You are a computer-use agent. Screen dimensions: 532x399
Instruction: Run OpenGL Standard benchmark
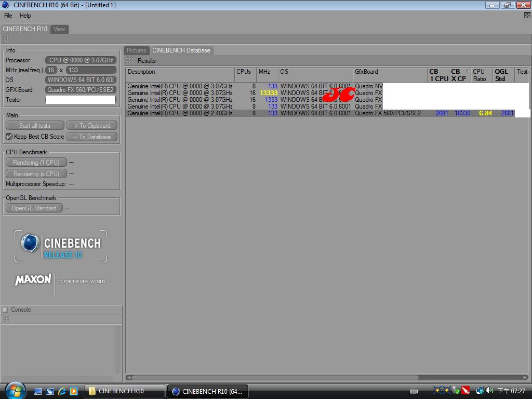34,208
